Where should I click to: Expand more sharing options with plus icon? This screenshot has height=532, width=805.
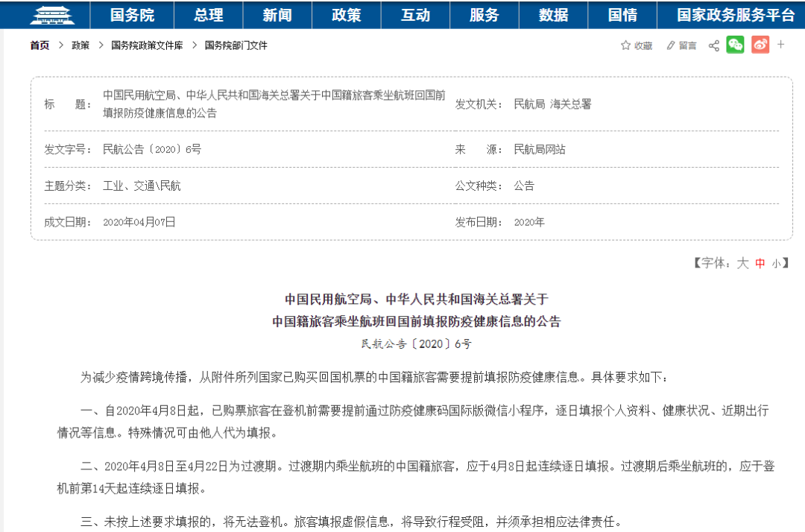781,45
